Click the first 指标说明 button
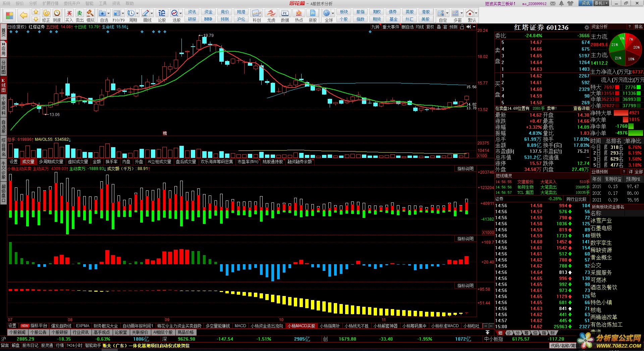 466,169
